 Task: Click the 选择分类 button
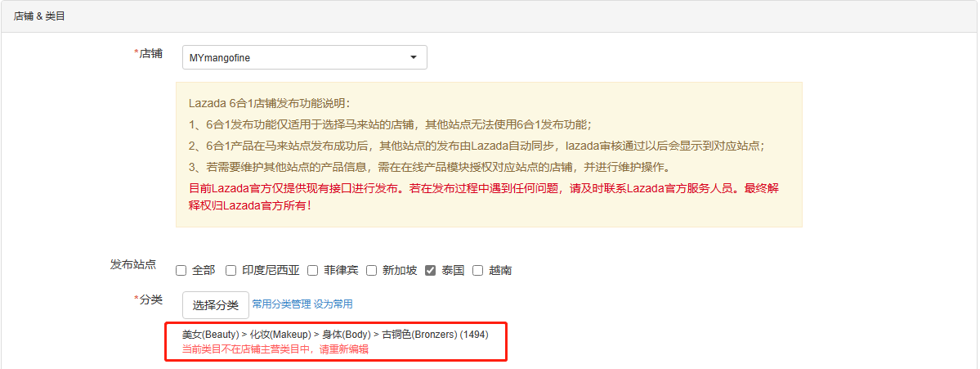pyautogui.click(x=216, y=305)
